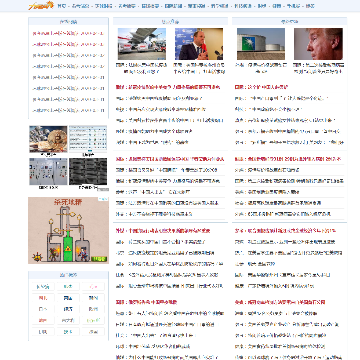Open the first red link in left list panel
Screen dimensions: 360x360
[x=68, y=33]
